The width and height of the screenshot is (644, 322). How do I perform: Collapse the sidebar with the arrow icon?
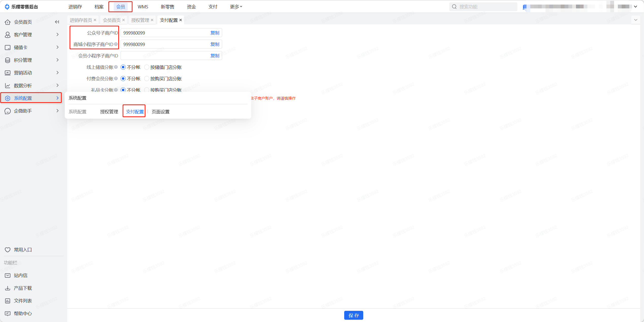[x=57, y=22]
